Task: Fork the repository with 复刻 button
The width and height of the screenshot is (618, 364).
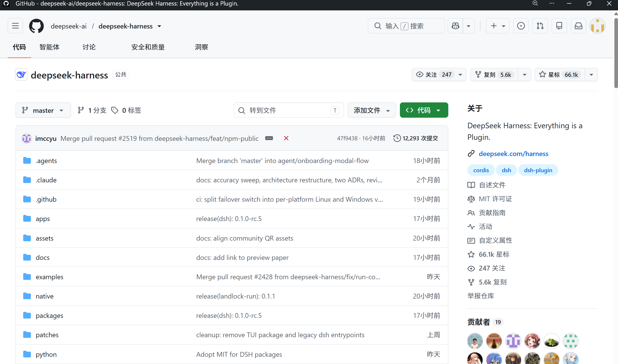Action: 494,75
